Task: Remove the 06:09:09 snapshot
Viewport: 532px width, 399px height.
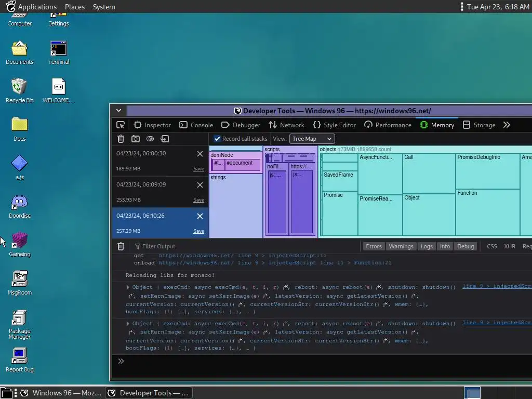Action: [x=200, y=185]
